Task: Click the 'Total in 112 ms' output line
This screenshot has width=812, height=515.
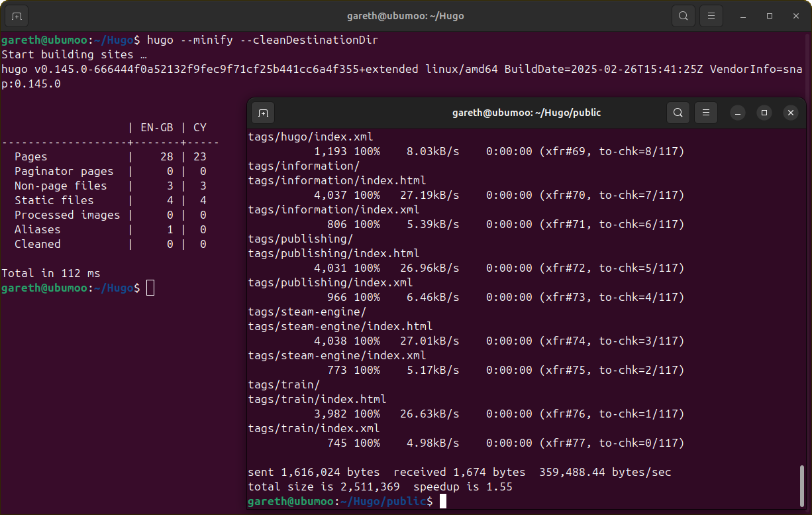Action: pyautogui.click(x=51, y=273)
